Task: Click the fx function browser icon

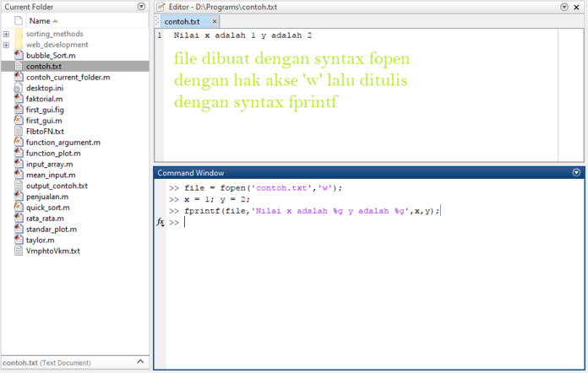Action: tap(161, 223)
